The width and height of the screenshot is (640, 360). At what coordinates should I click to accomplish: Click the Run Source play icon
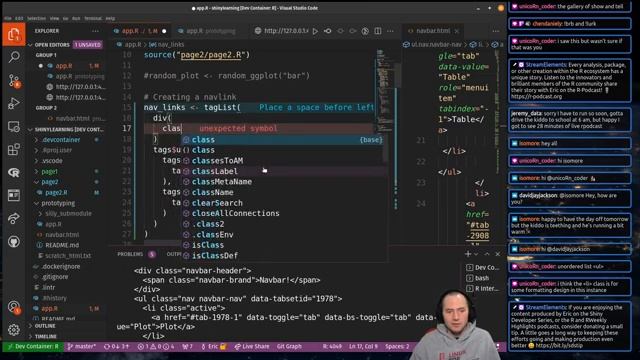[x=315, y=31]
